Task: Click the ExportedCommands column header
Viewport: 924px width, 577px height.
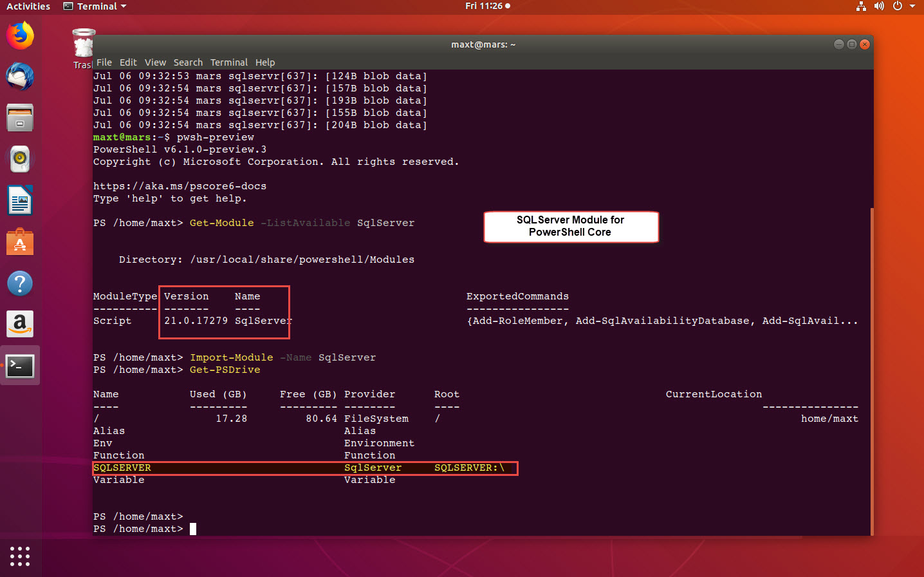Action: (517, 296)
